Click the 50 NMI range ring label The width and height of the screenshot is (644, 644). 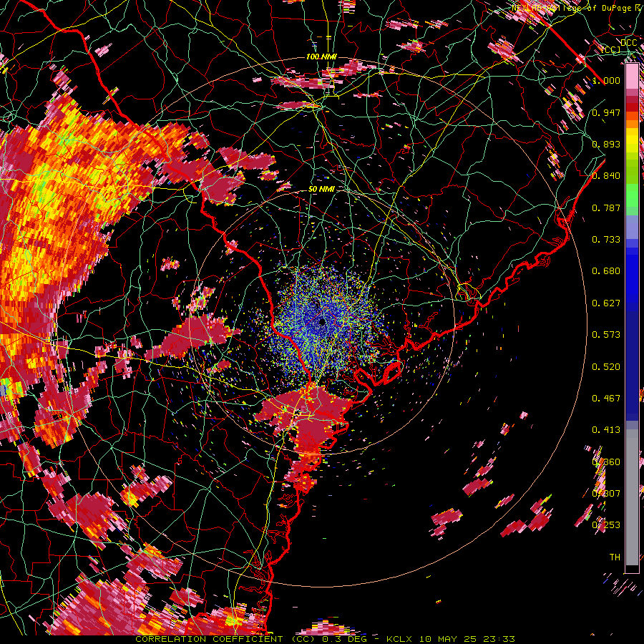tap(321, 190)
